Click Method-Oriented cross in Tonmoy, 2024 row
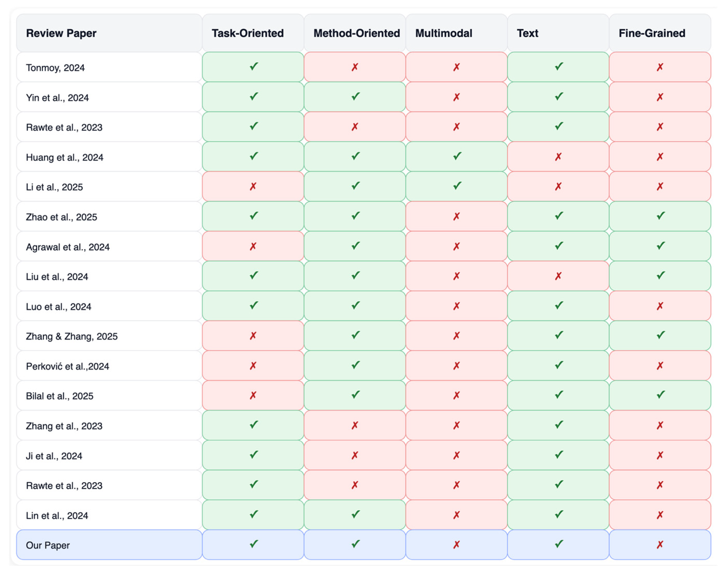This screenshot has width=728, height=577. tap(355, 67)
